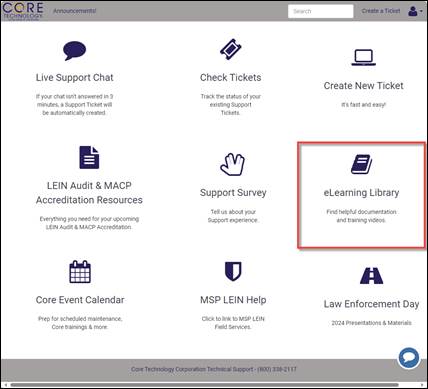
Task: Open LEIN Audit & MACP Accreditation Resources
Action: 89,193
